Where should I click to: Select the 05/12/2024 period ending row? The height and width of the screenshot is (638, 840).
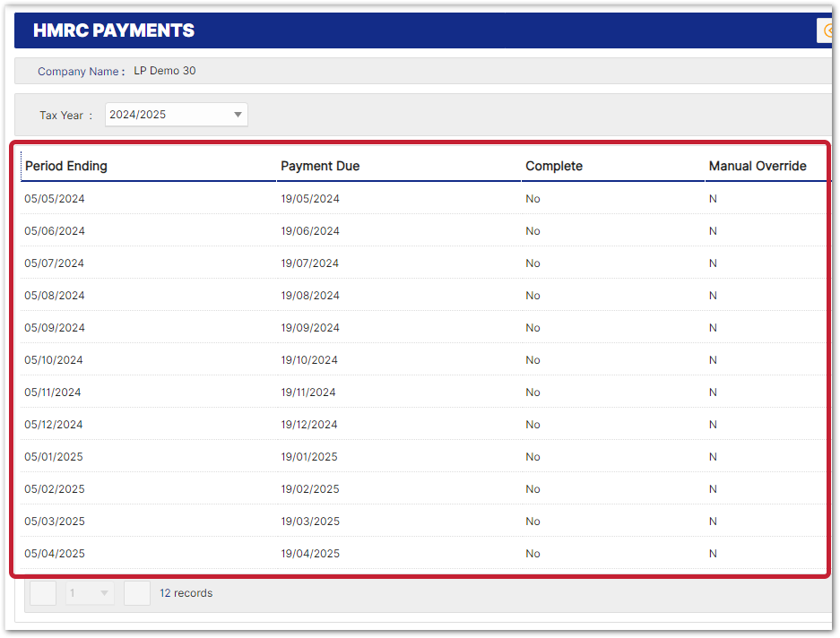54,425
